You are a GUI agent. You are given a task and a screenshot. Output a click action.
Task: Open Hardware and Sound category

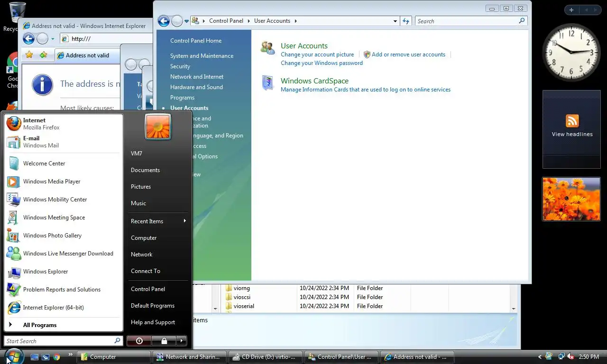[x=196, y=87]
